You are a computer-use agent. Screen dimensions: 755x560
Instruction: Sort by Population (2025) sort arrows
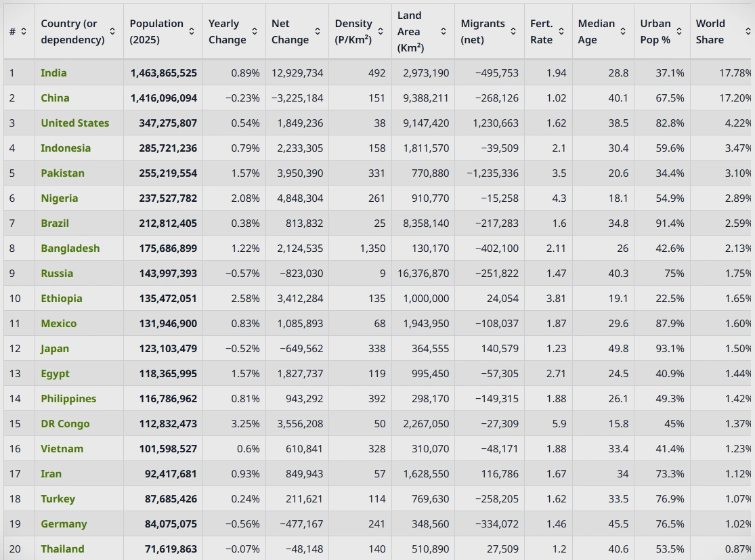(x=192, y=31)
